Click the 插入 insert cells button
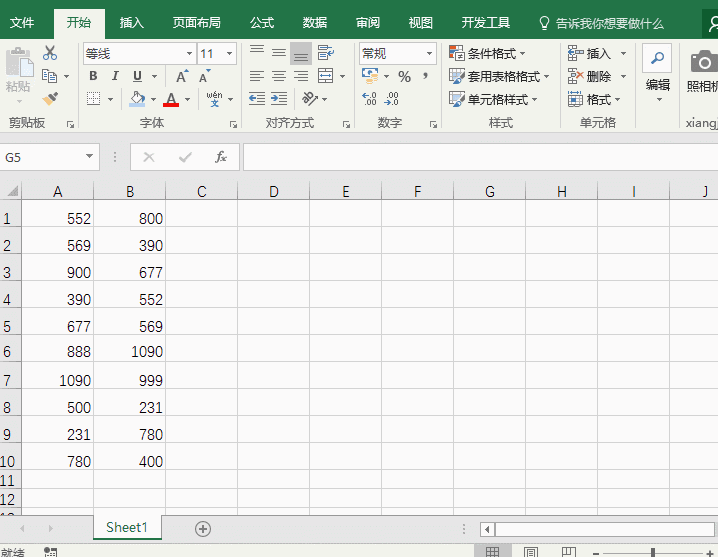The width and height of the screenshot is (718, 557). coord(590,54)
